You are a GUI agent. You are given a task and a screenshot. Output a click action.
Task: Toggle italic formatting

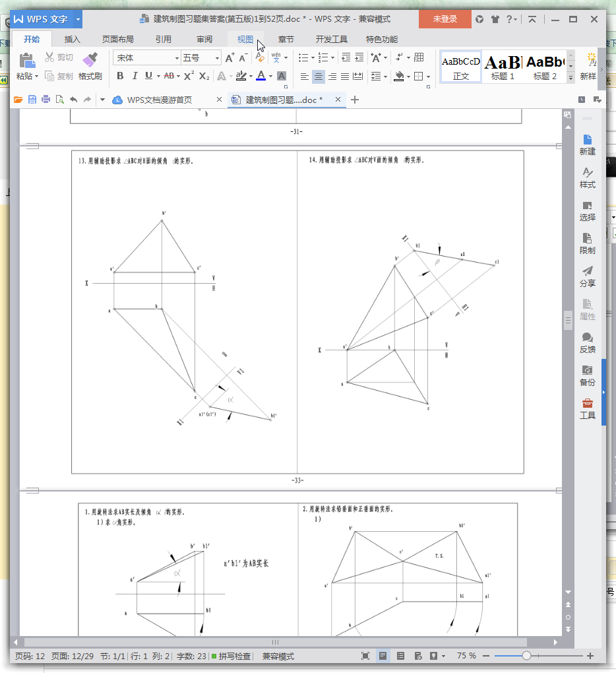(135, 76)
